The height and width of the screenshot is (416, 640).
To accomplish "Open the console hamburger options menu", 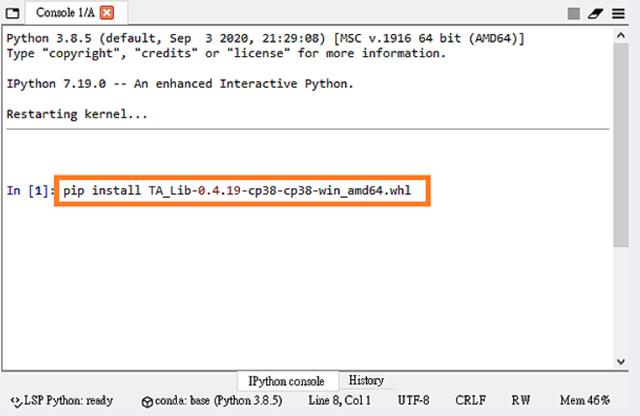I will point(620,14).
